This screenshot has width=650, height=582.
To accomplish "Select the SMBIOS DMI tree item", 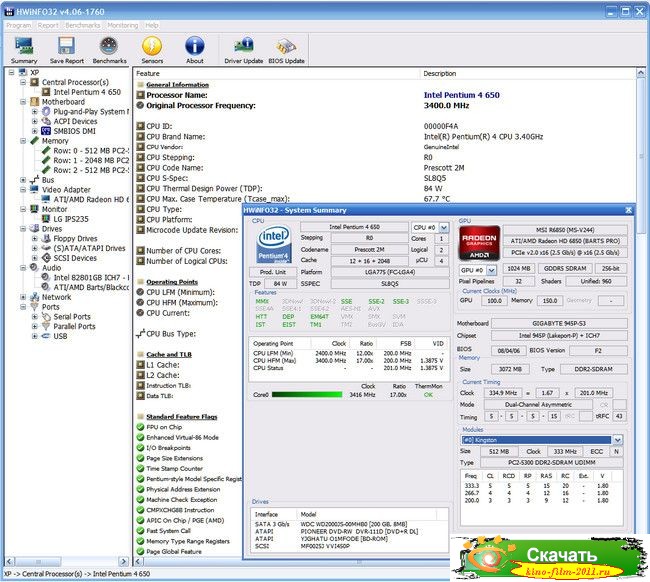I will (x=74, y=131).
